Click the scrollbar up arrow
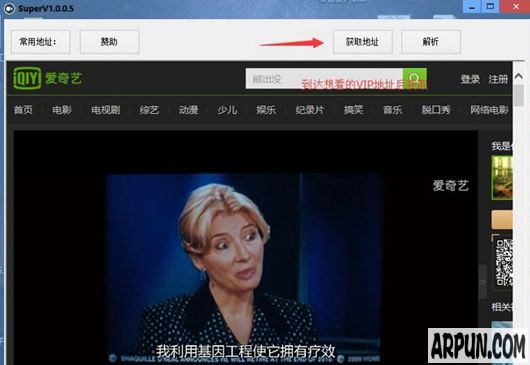The height and width of the screenshot is (365, 530). pos(519,76)
